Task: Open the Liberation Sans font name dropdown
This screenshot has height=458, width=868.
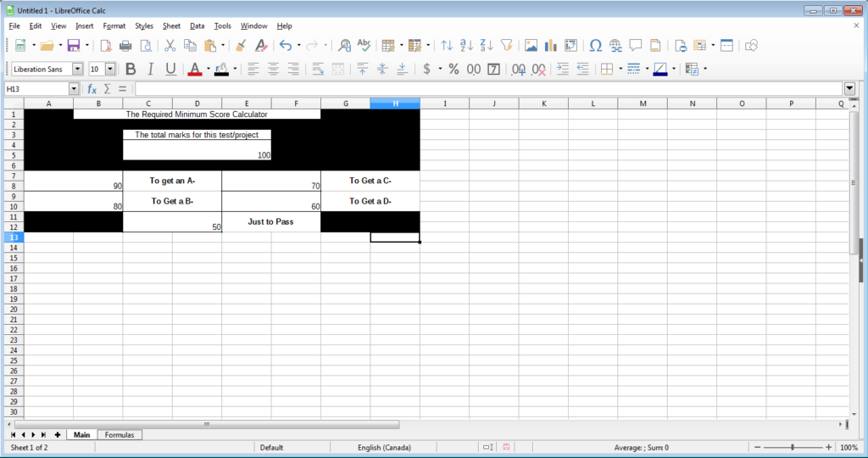Action: (78, 69)
